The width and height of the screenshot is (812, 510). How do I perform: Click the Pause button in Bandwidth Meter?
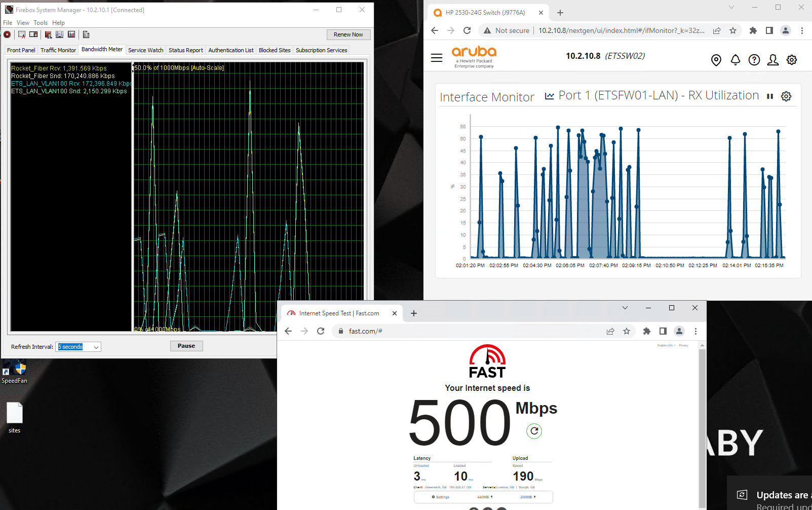coord(186,346)
